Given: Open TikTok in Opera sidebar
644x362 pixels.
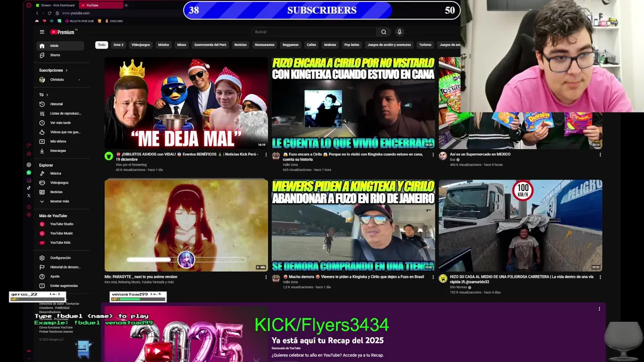Looking at the screenshot, I should [x=29, y=188].
